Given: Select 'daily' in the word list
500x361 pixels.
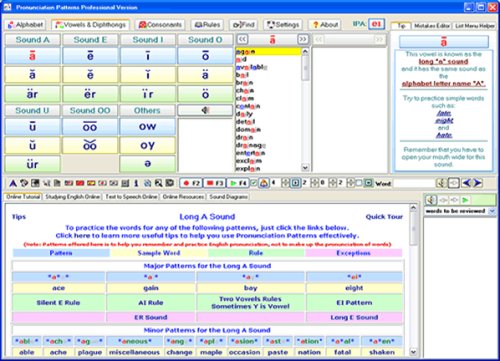Looking at the screenshot, I should point(244,114).
